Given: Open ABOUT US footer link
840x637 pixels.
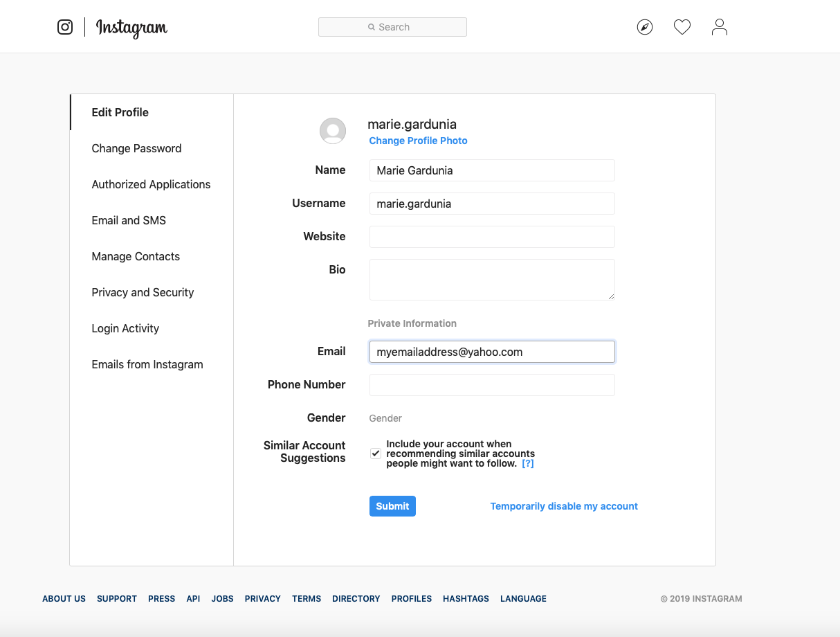Looking at the screenshot, I should tap(64, 599).
